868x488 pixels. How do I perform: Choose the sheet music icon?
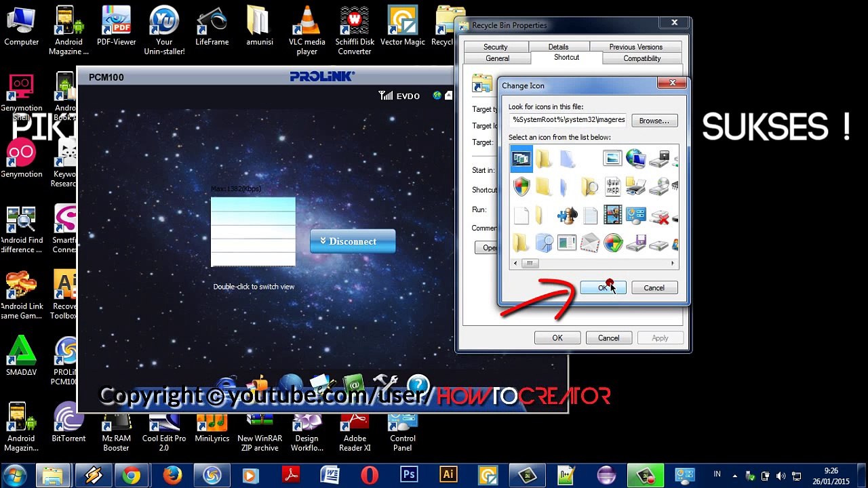[612, 186]
